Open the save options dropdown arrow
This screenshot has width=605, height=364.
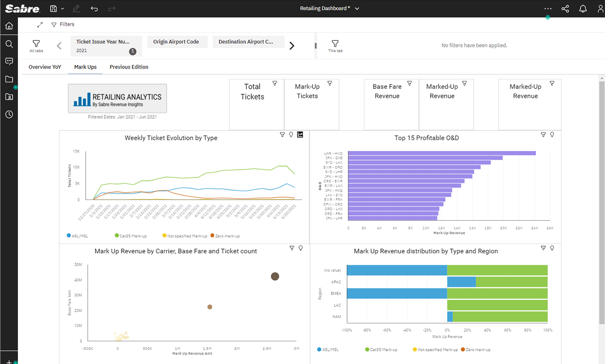pos(62,9)
